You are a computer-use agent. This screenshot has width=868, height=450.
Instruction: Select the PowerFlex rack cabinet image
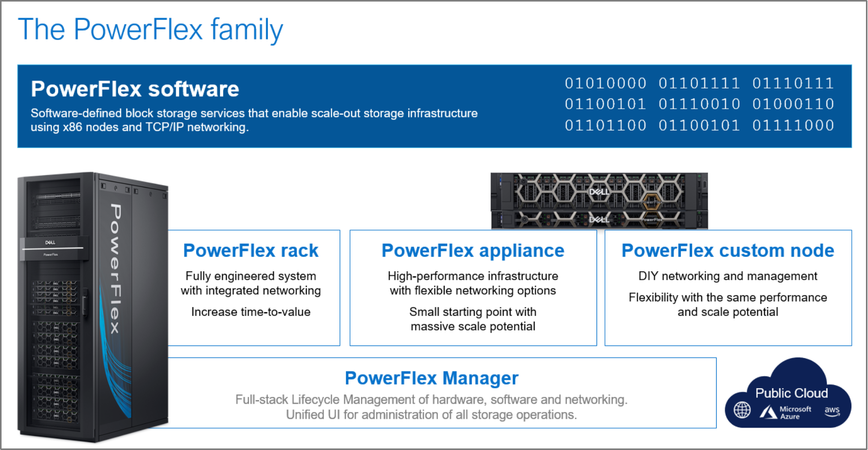click(x=93, y=307)
